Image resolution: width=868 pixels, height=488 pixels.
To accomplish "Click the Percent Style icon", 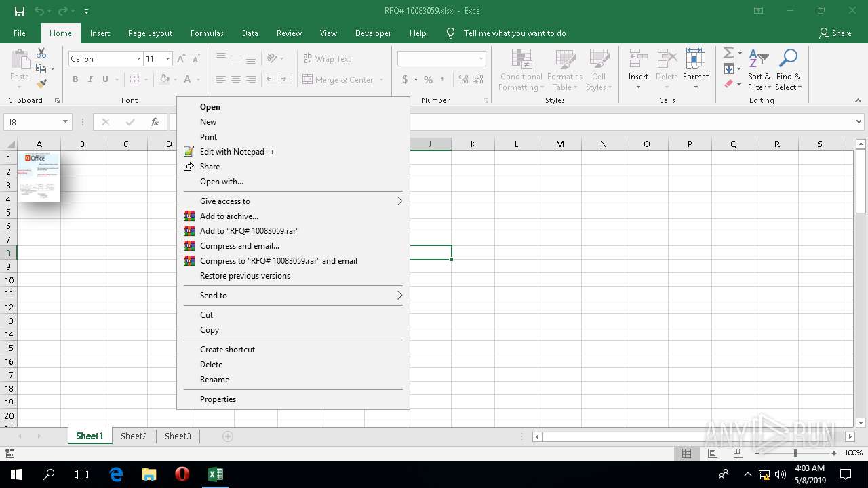I will tap(428, 79).
